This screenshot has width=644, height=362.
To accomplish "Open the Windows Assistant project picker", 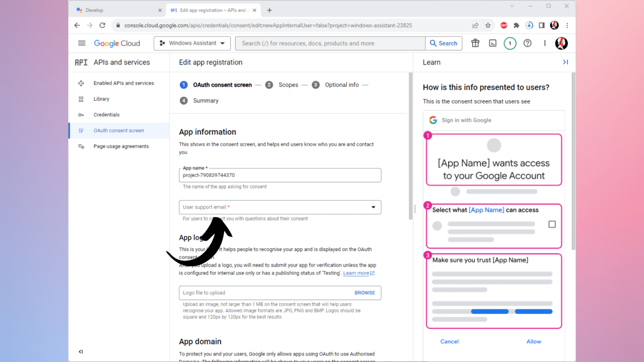I will point(192,43).
